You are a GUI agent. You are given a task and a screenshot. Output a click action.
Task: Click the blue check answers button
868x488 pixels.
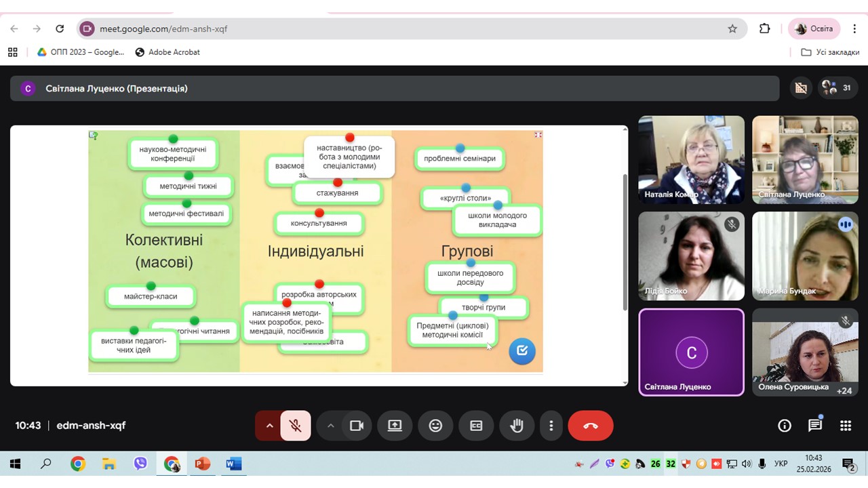pyautogui.click(x=522, y=351)
